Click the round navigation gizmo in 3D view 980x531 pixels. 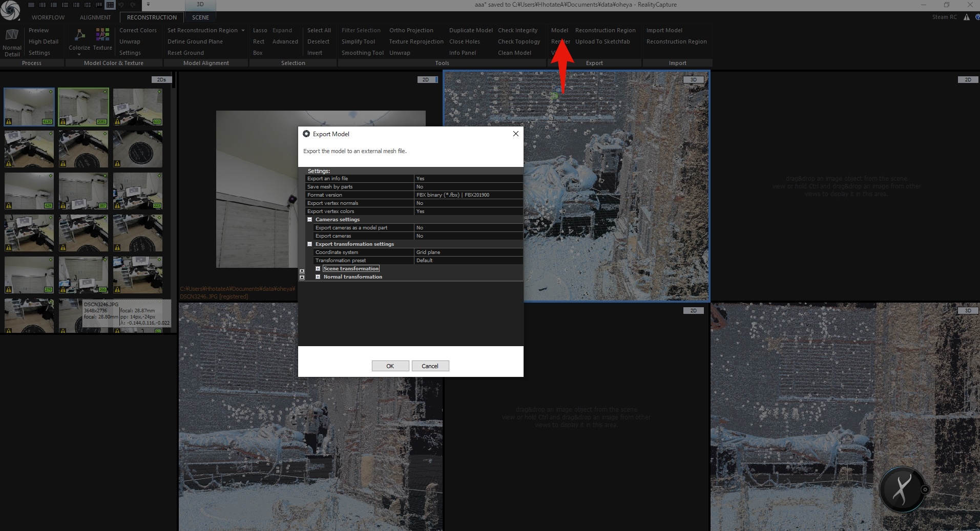[x=902, y=489]
